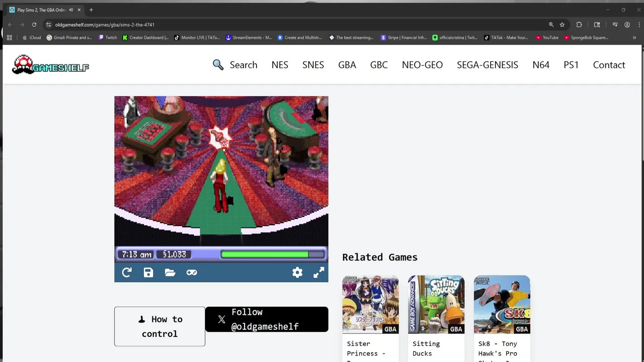
Task: Open emulator settings gear
Action: pos(297,273)
